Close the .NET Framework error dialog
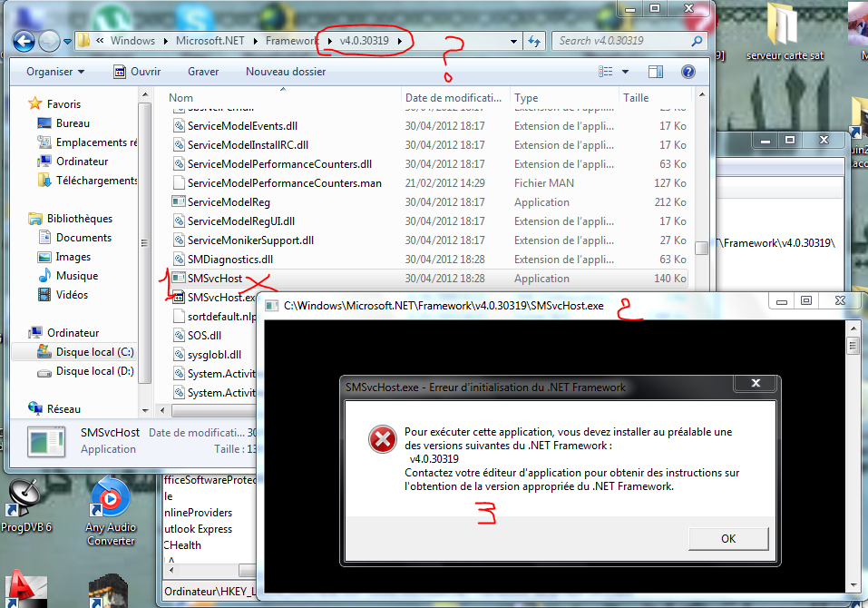 [x=756, y=383]
